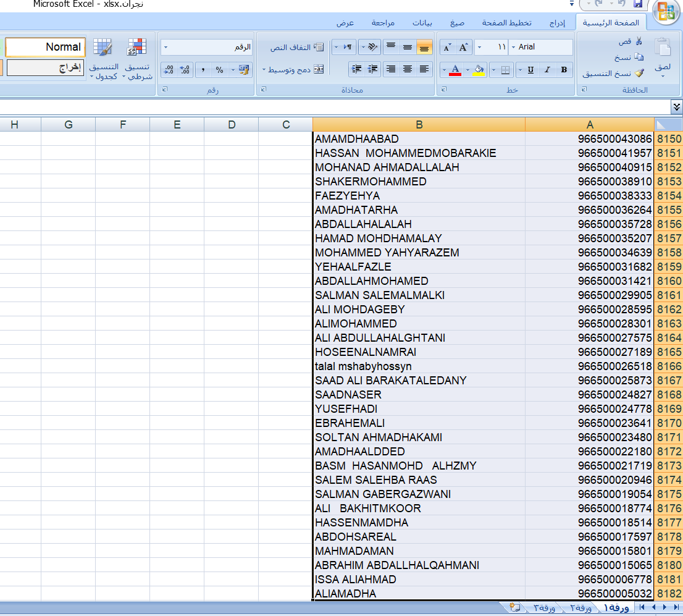
Task: Click the percent style button
Action: coord(219,70)
